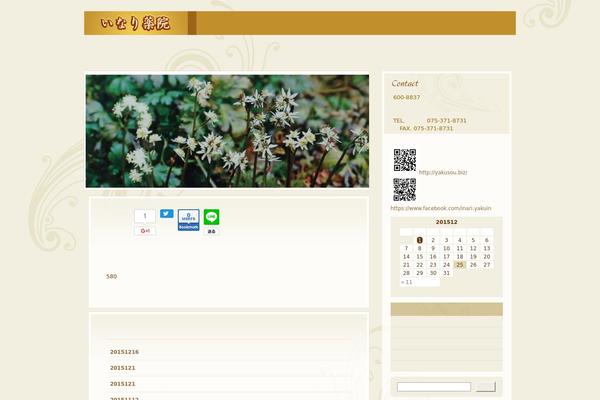
Task: Select day 9 in the calendar
Action: tap(433, 248)
